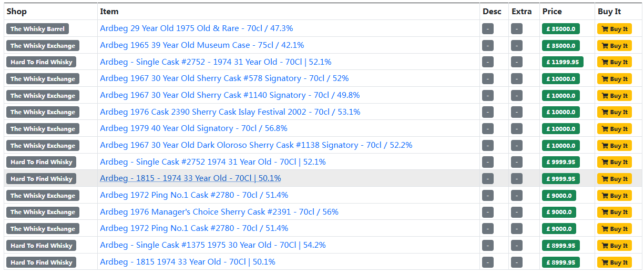
Task: Open Ardbeg 1976 Manager's Choice Sherry Cask link
Action: (x=219, y=212)
